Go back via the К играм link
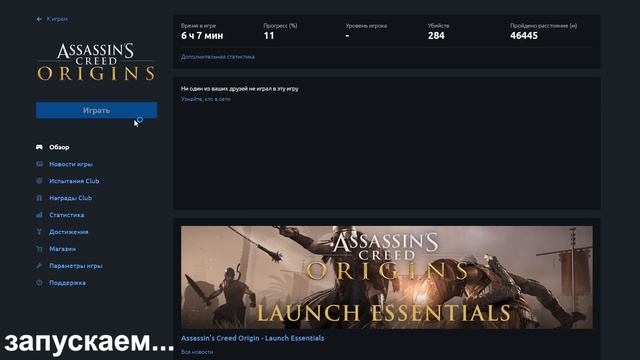The width and height of the screenshot is (640, 360). pos(57,19)
